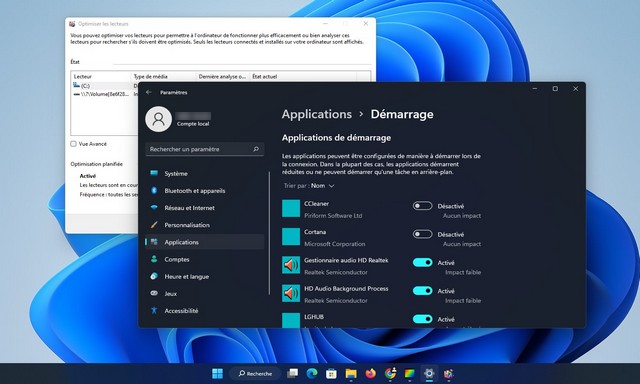This screenshot has height=384, width=640.
Task: Go back with the arrow in Paramètres
Action: click(149, 92)
